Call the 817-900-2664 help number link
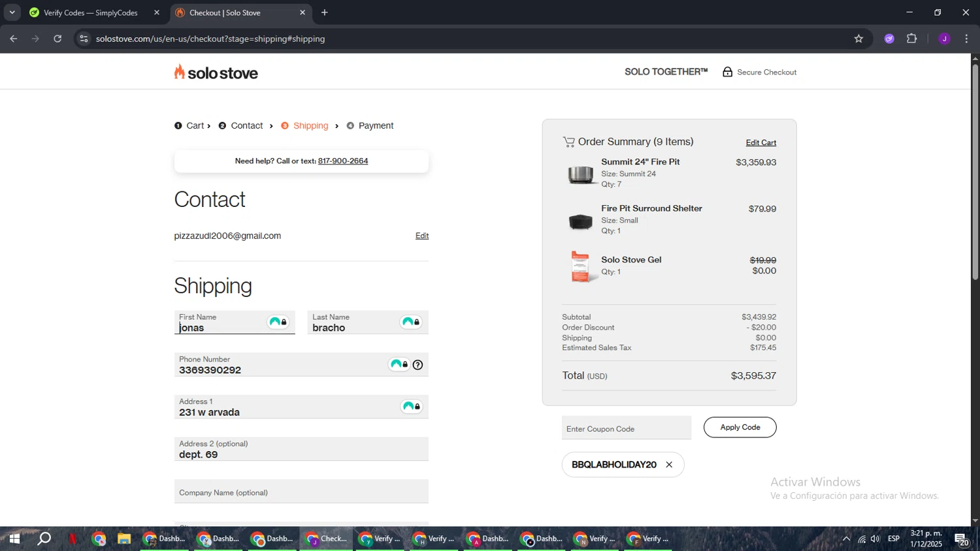The height and width of the screenshot is (551, 980). tap(343, 161)
